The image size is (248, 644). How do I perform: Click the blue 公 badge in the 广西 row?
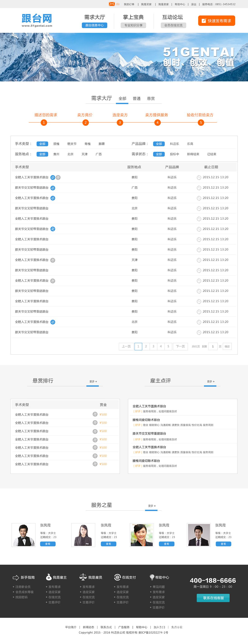[53, 188]
